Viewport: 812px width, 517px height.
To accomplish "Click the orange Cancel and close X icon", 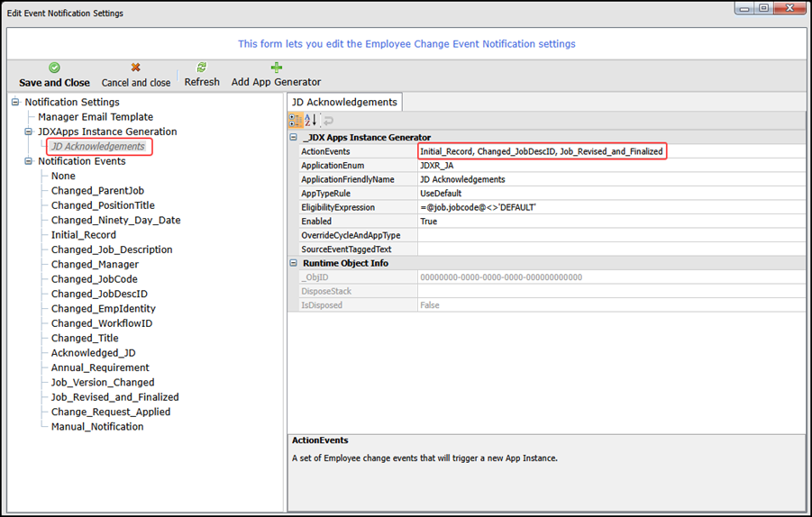I will point(135,68).
